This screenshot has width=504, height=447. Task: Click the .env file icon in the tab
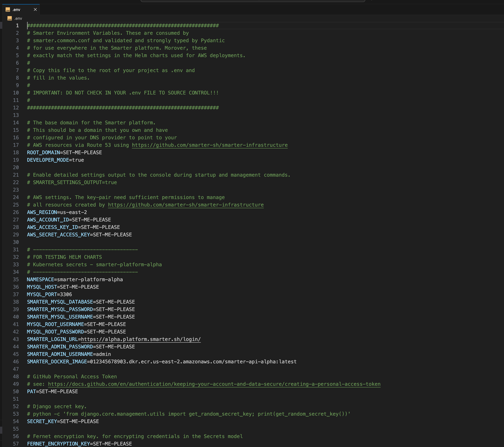click(8, 10)
